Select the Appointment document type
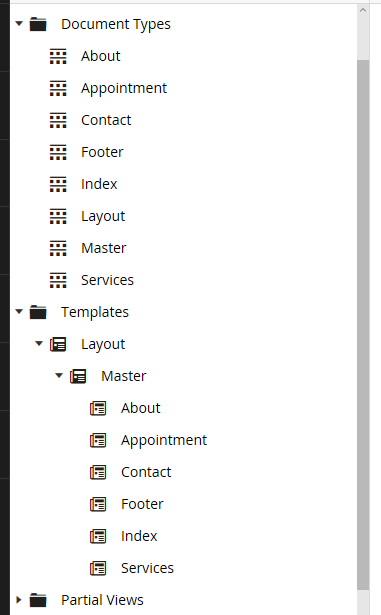 click(x=124, y=89)
